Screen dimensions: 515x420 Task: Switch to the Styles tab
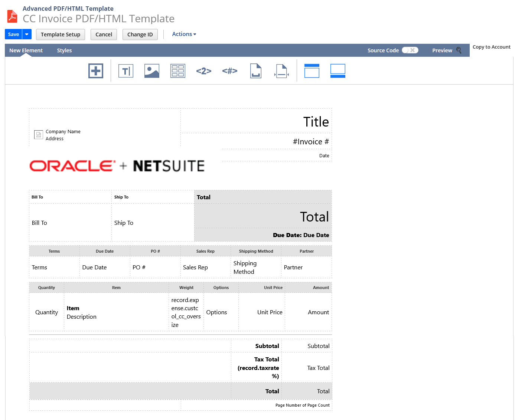click(x=64, y=50)
